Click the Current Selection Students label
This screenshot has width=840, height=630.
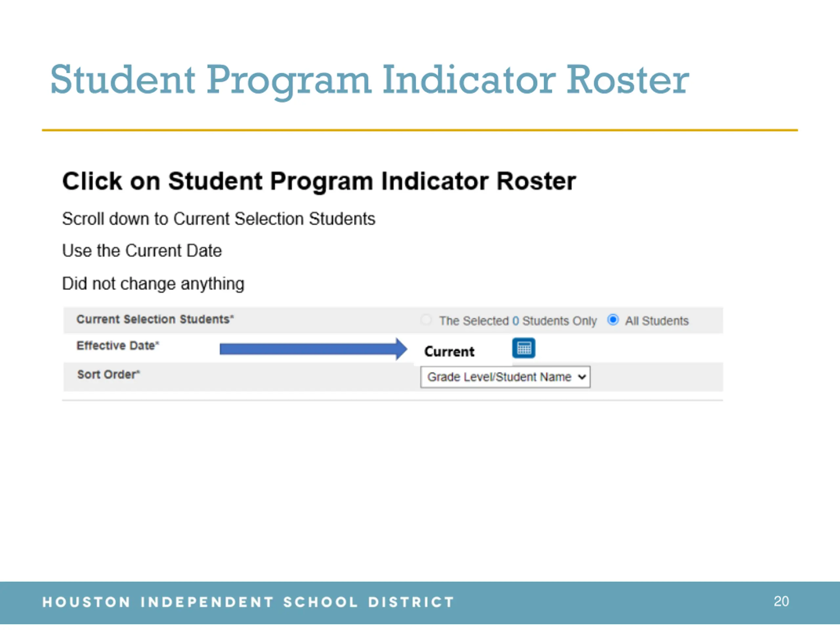click(x=155, y=319)
